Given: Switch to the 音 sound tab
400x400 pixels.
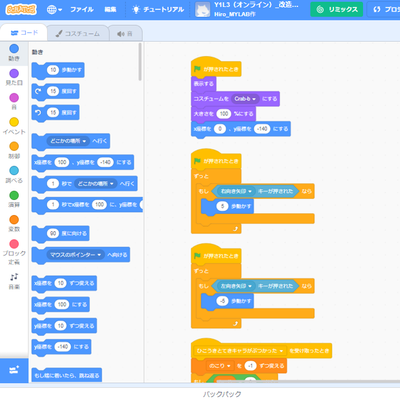Looking at the screenshot, I should click(125, 34).
